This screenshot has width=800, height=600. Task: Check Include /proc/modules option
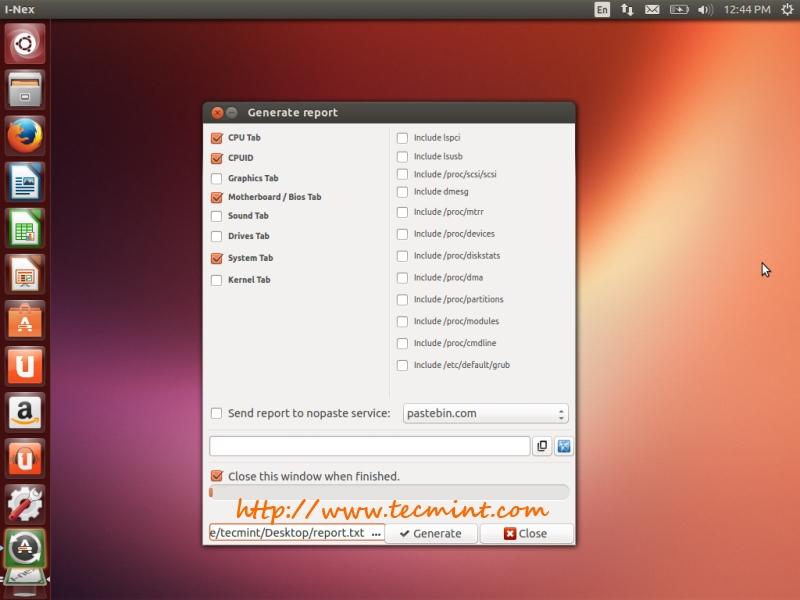(403, 321)
